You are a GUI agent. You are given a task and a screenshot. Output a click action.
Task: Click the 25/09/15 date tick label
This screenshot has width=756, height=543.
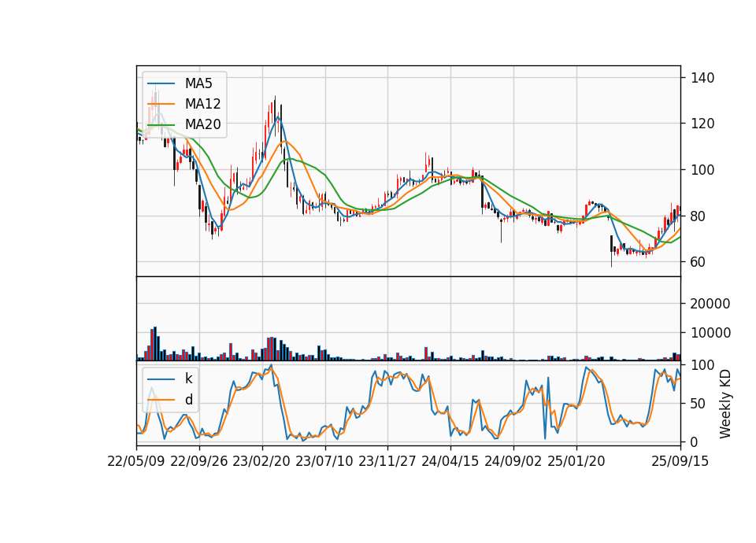coord(680,461)
